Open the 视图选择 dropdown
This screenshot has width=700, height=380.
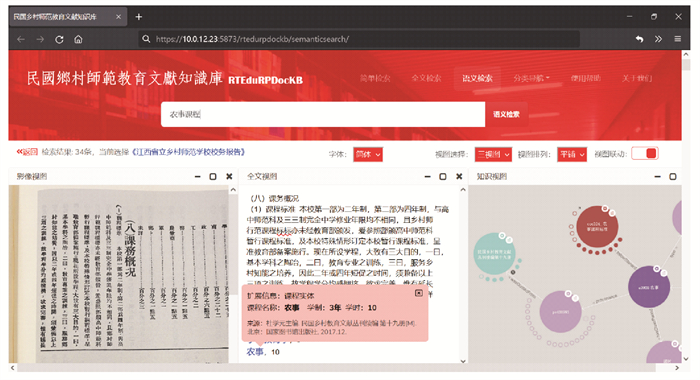click(x=493, y=155)
